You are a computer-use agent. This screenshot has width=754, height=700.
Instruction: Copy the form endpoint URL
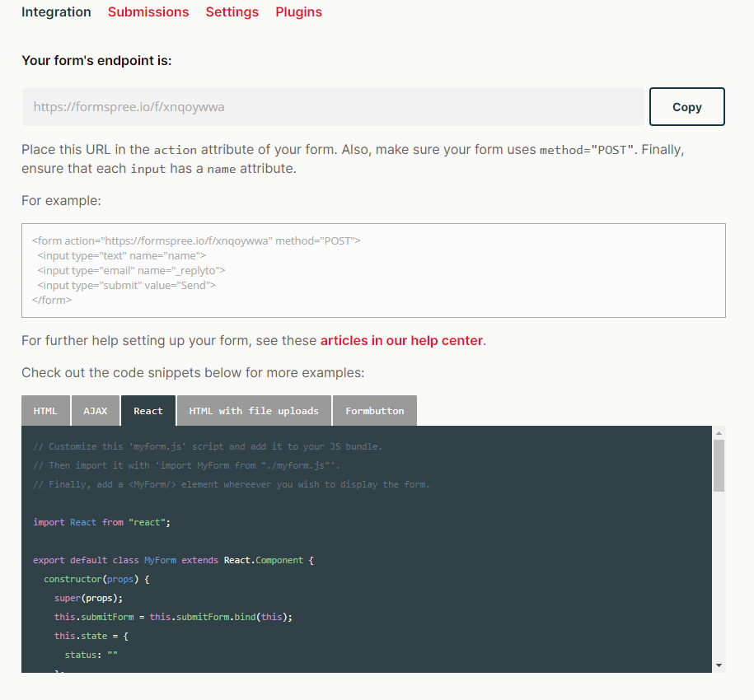coord(686,107)
